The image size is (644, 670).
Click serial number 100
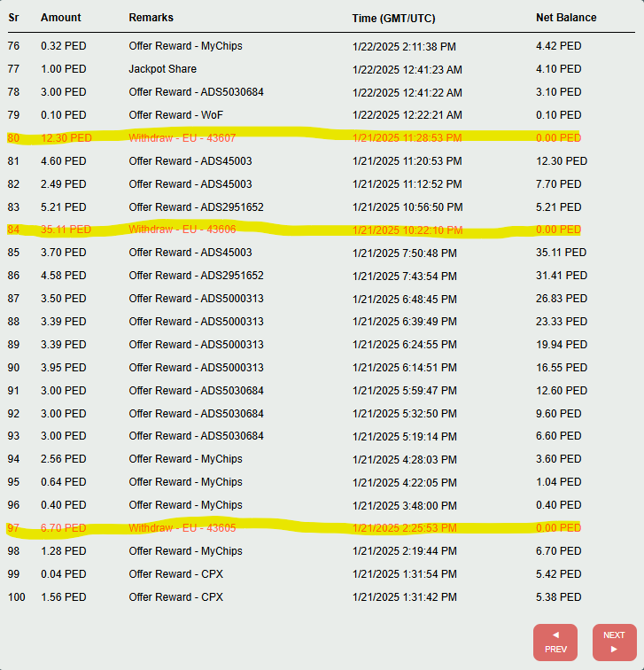tap(16, 597)
